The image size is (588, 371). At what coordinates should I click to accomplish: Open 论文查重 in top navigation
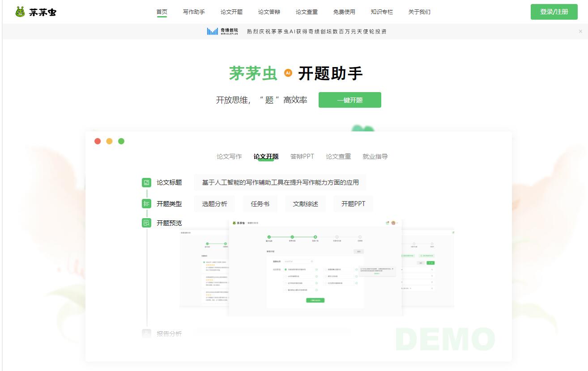coord(307,12)
